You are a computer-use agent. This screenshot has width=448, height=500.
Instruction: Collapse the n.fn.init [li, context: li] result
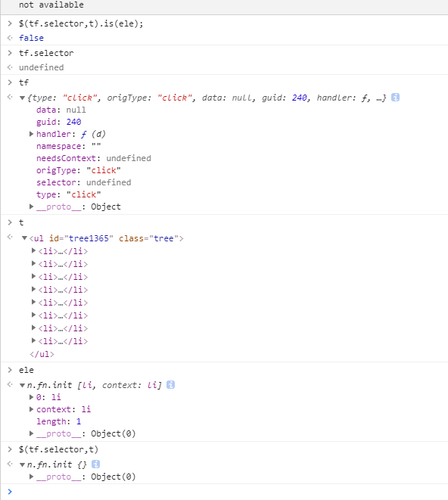coord(23,386)
